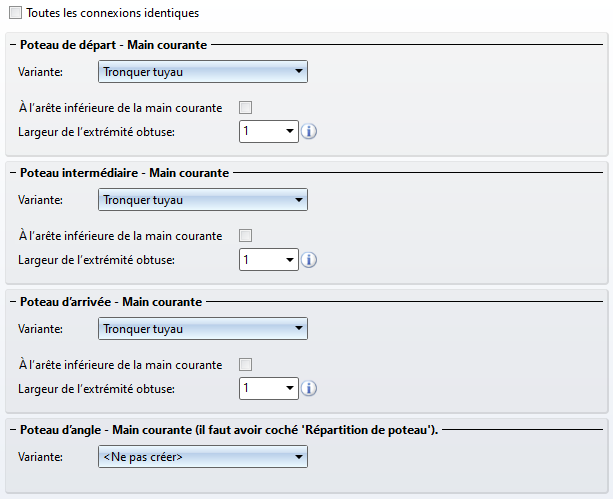This screenshot has height=499, width=613.
Task: Click info icon in Poteau d'arrivée section
Action: 309,388
